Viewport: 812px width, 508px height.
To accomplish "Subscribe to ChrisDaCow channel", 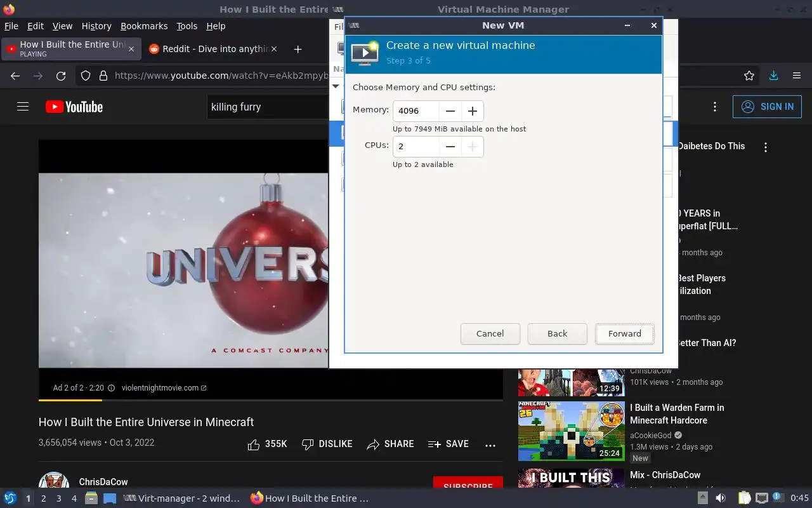I will point(468,483).
